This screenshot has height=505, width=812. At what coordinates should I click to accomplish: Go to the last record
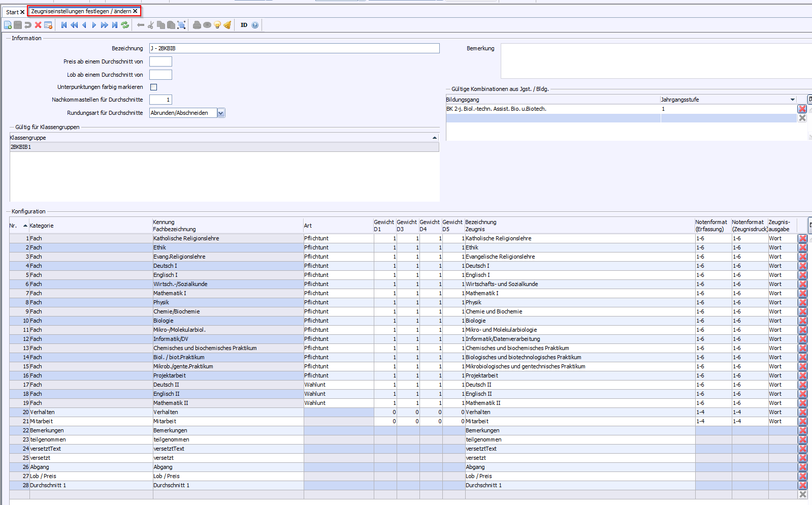(x=115, y=25)
